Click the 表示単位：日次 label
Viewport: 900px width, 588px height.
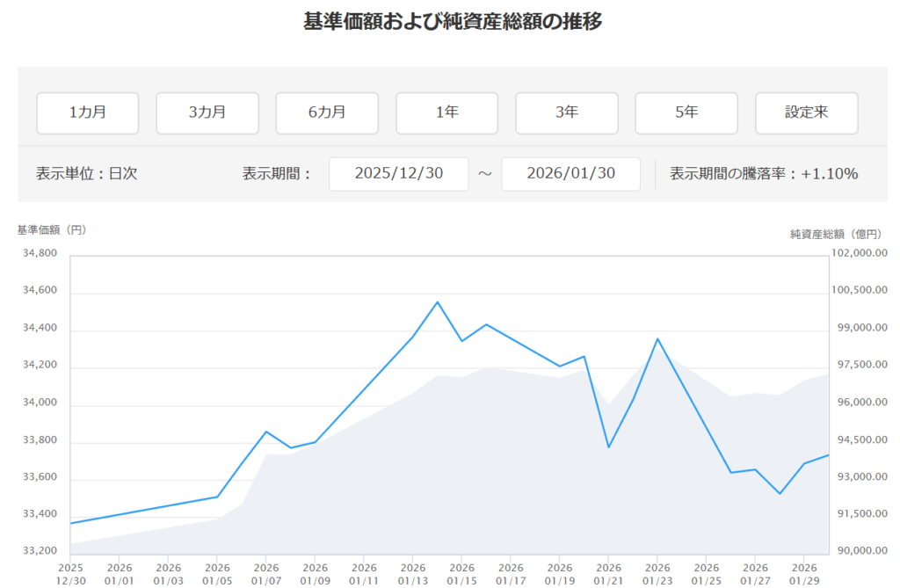(x=86, y=173)
